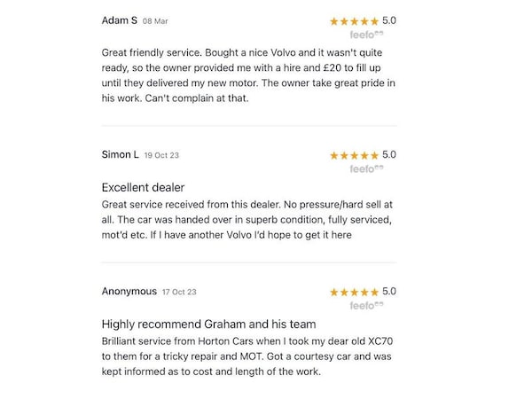This screenshot has height=399, width=532.
Task: Click the five-star rating on Adam S's review
Action: 354,20
